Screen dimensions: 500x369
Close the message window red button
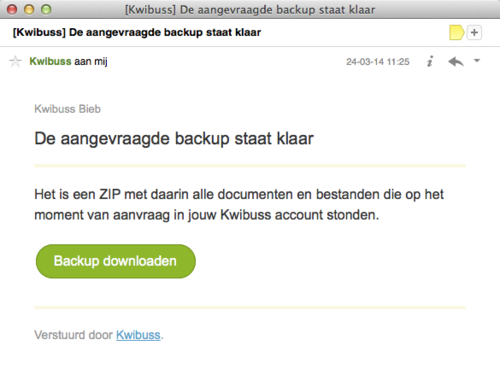[12, 9]
